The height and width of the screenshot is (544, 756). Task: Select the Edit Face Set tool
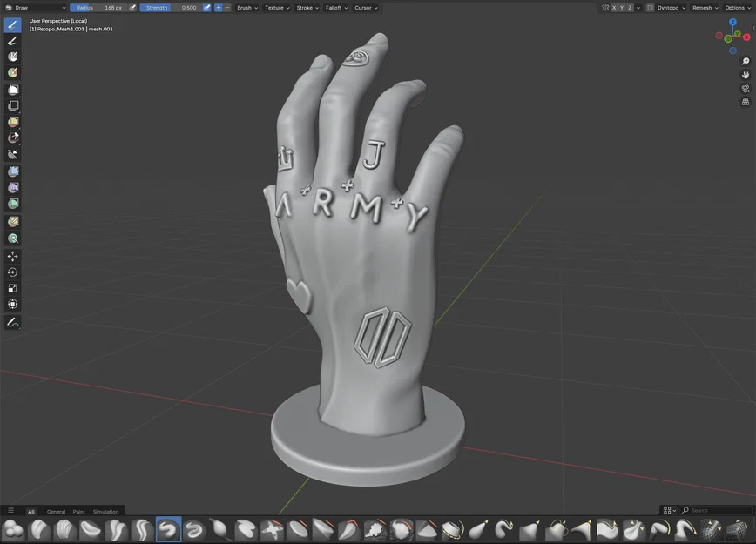coord(13,222)
